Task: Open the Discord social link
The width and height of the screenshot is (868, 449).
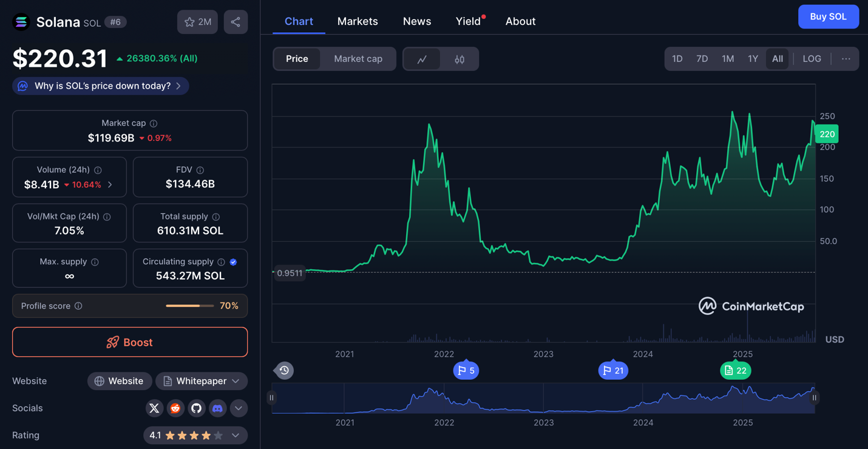Action: 217,408
